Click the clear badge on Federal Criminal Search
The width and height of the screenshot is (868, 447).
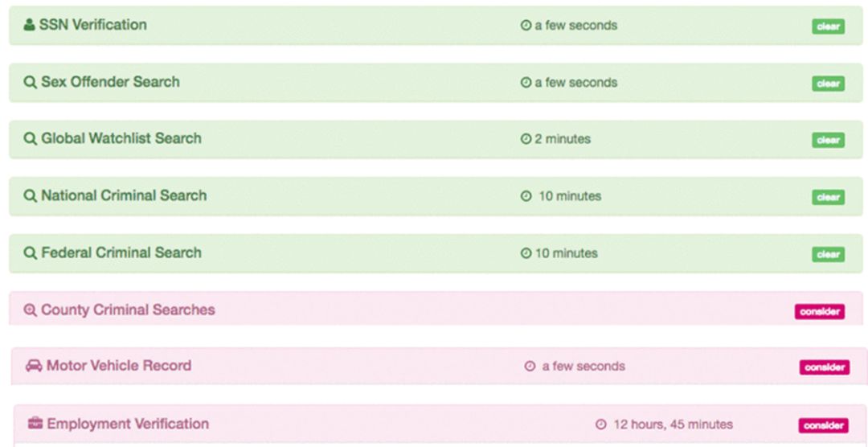[x=828, y=255]
